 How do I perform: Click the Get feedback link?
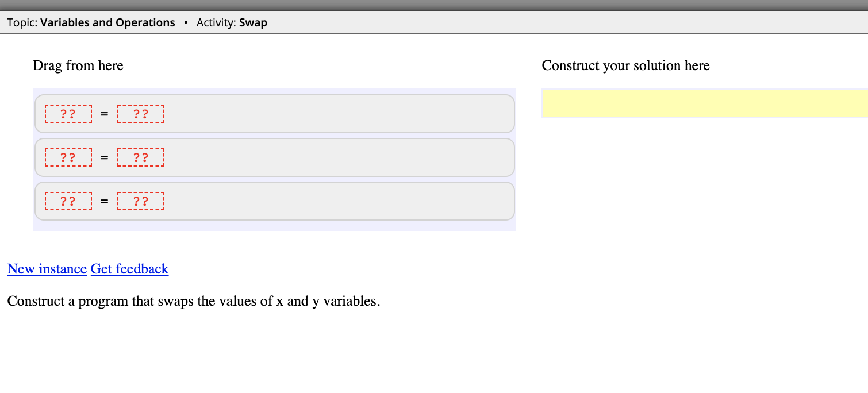tap(129, 269)
